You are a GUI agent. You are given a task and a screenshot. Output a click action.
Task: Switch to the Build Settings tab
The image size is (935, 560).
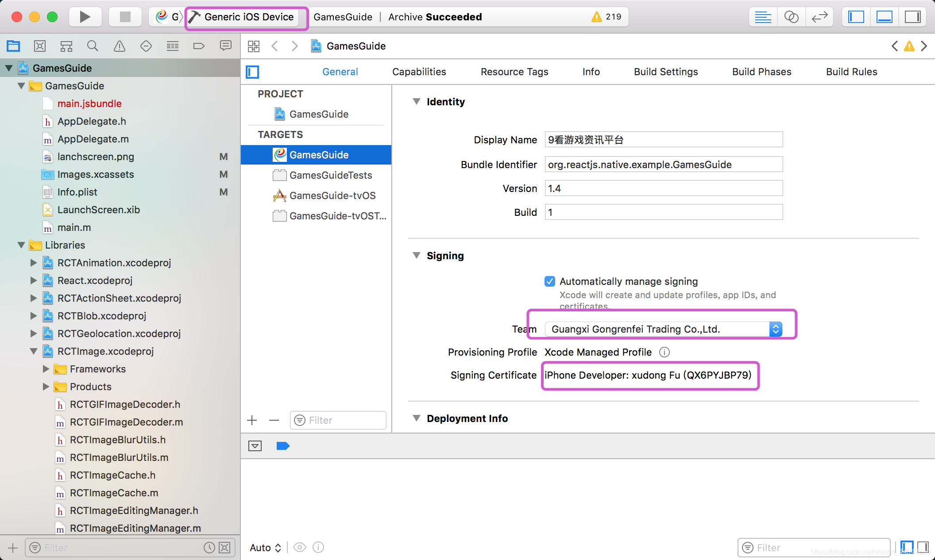click(x=666, y=72)
